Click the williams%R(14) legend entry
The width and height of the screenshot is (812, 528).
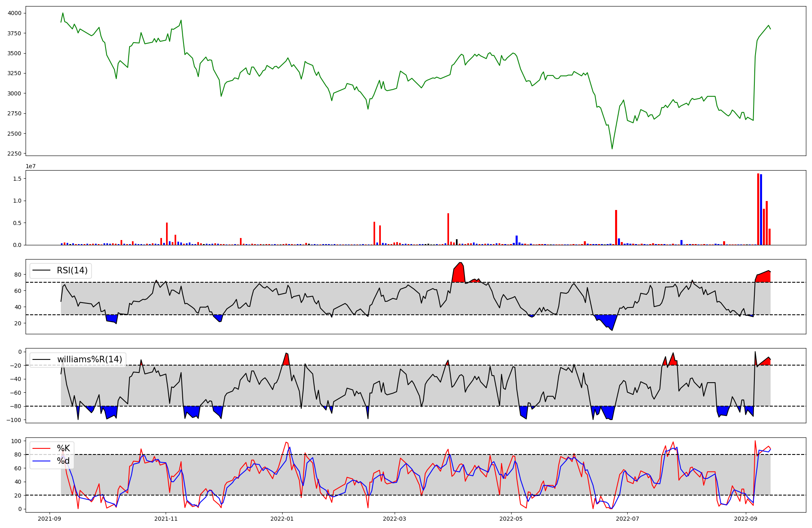point(89,359)
